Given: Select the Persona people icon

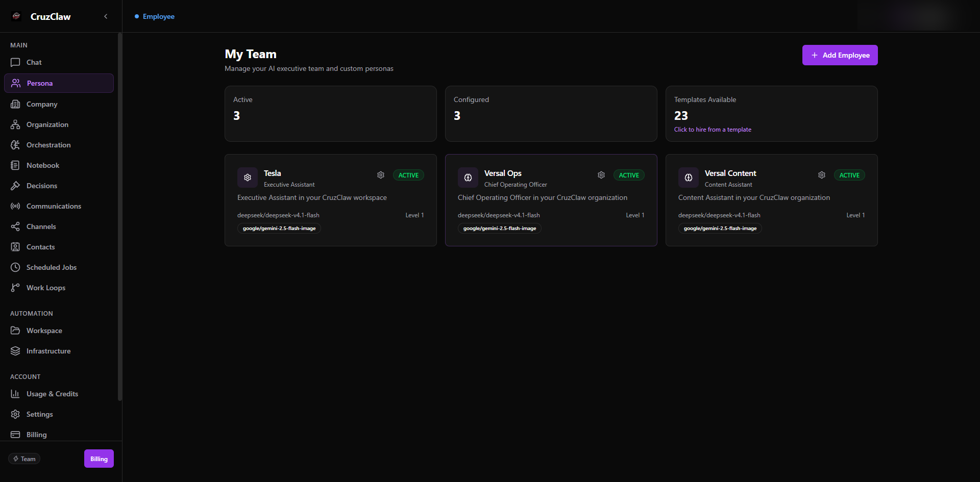Looking at the screenshot, I should click(16, 83).
